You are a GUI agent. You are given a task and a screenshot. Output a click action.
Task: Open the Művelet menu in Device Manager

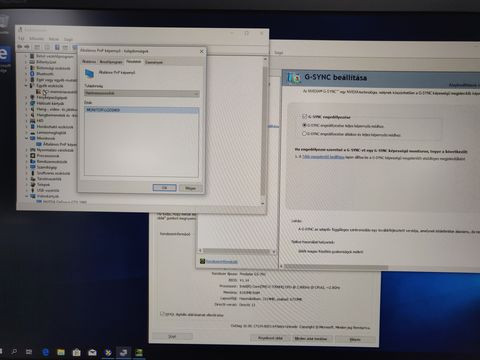tap(37, 39)
